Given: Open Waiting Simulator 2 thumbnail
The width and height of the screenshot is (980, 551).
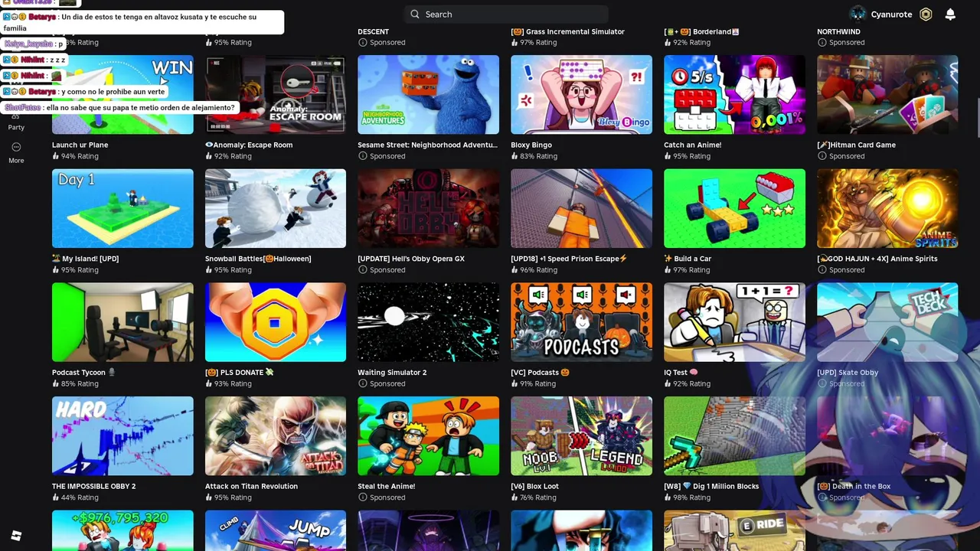Looking at the screenshot, I should pos(428,322).
